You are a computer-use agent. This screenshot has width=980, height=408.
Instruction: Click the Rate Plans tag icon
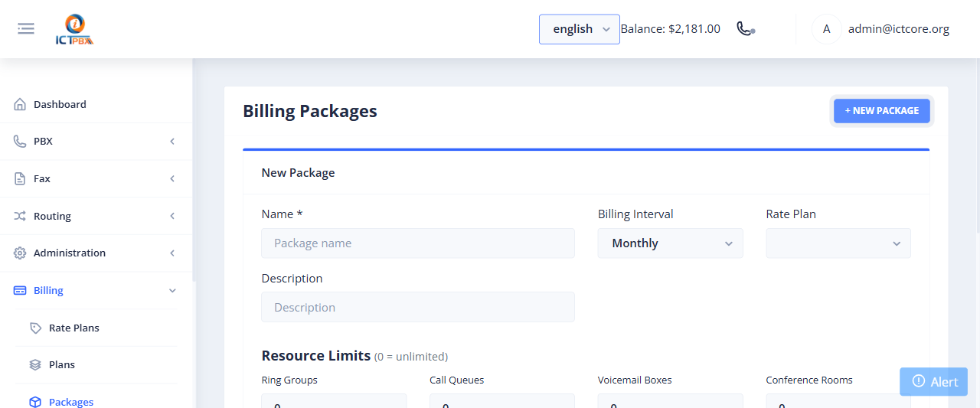point(35,328)
